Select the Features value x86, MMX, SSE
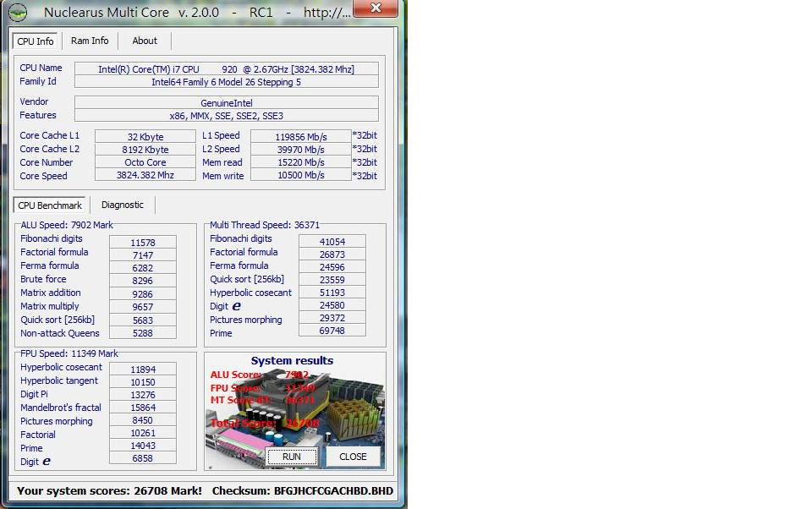The height and width of the screenshot is (509, 812). pos(227,116)
